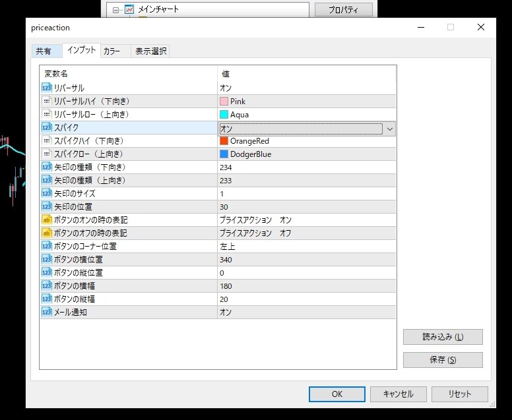Select the メール通知 value オン

[x=226, y=313]
